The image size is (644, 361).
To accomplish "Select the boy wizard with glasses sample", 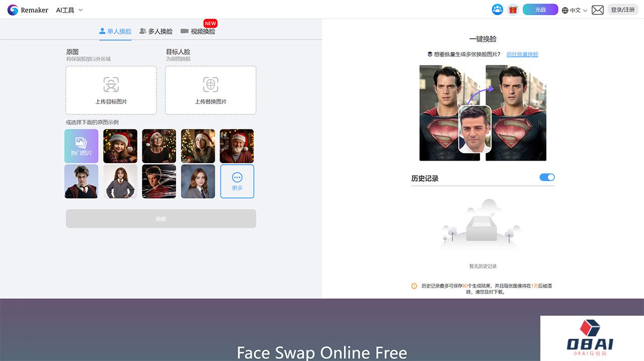I will click(x=81, y=181).
